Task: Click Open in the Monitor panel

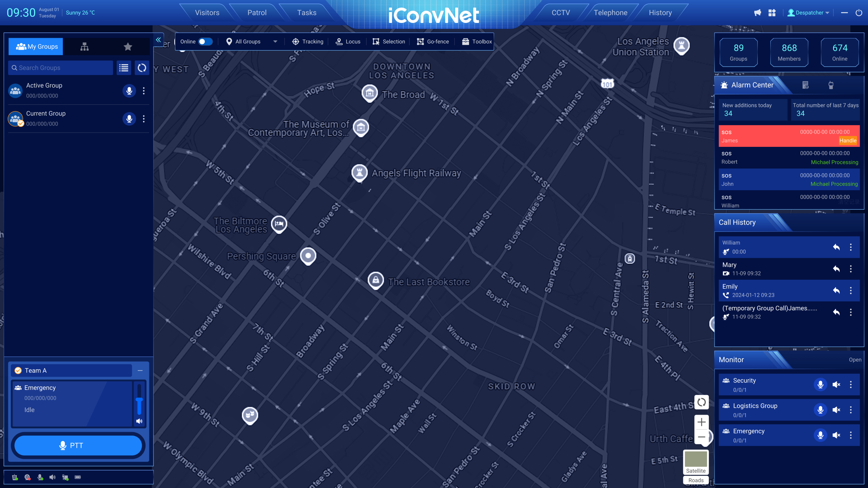Action: tap(855, 360)
